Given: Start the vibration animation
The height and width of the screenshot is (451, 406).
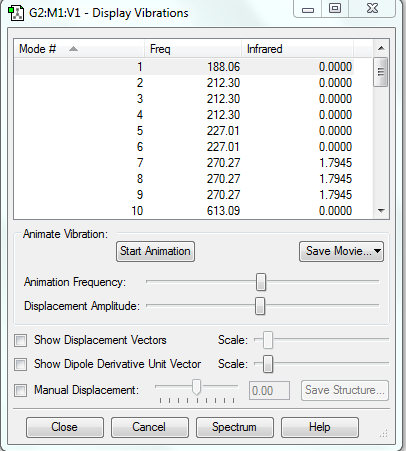Looking at the screenshot, I should click(x=155, y=251).
